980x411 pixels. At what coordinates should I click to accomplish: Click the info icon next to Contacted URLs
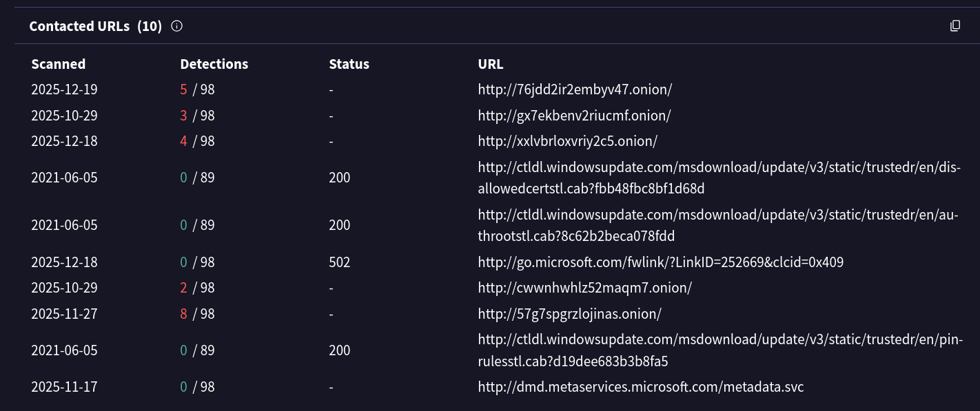click(176, 25)
